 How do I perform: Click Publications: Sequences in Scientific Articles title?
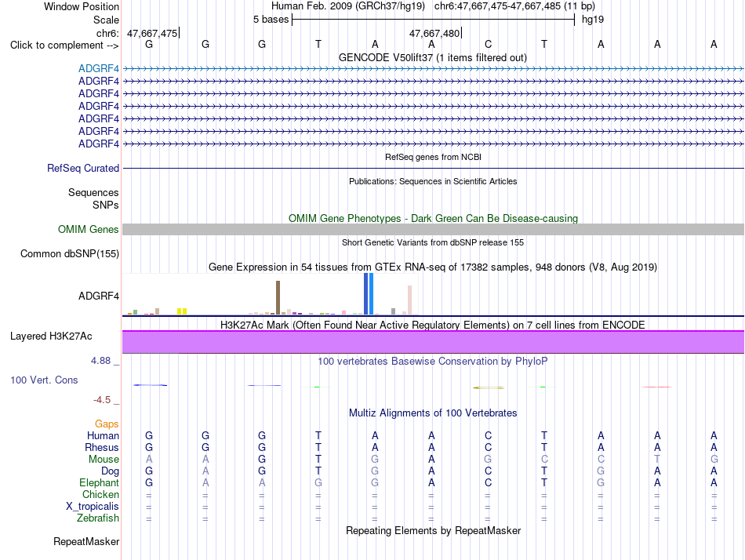click(433, 181)
